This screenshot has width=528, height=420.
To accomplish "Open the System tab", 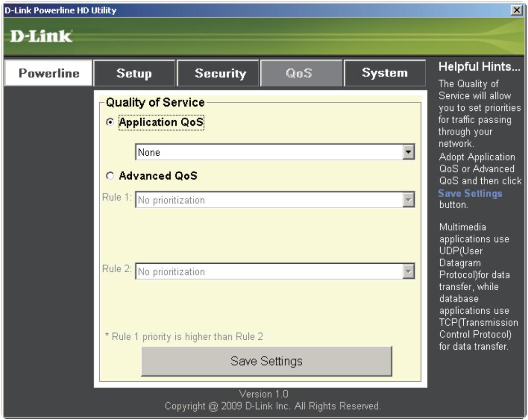I will coord(385,73).
